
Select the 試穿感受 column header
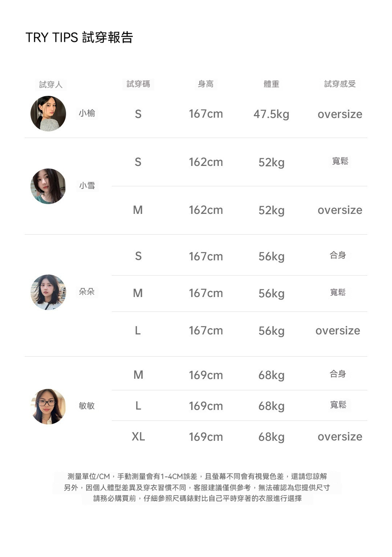coord(340,84)
